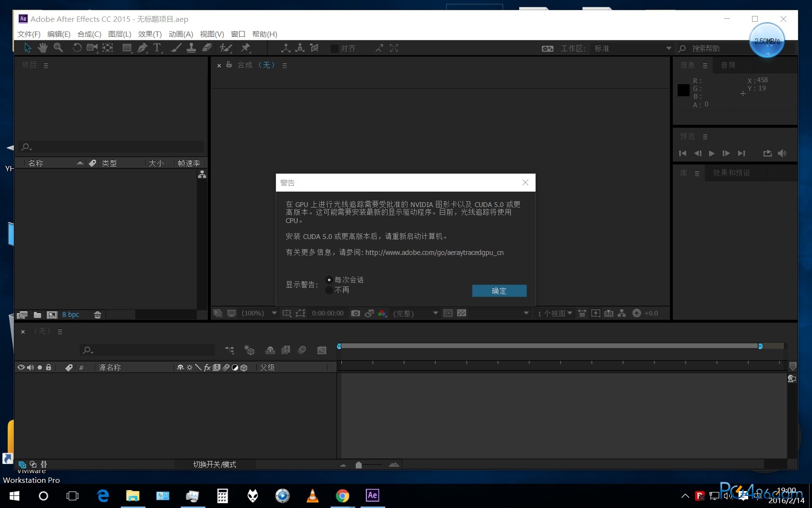
Task: Select the Eraser tool
Action: [207, 48]
